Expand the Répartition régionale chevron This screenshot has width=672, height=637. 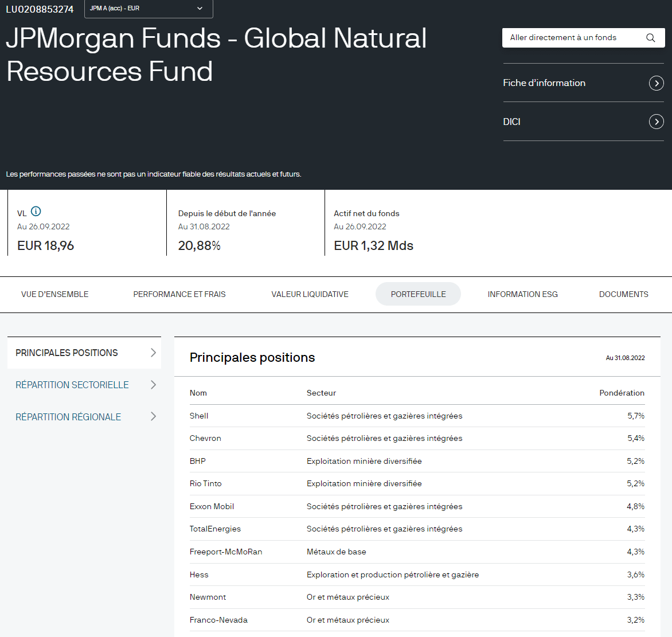[153, 417]
